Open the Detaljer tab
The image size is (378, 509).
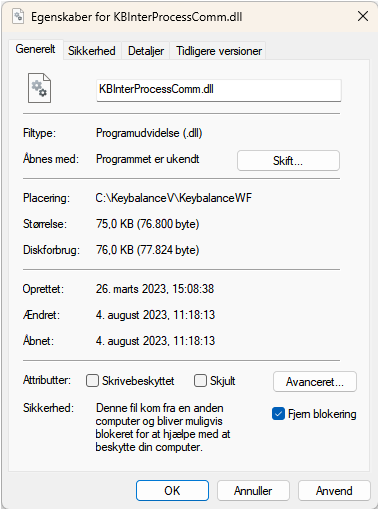[x=146, y=51]
